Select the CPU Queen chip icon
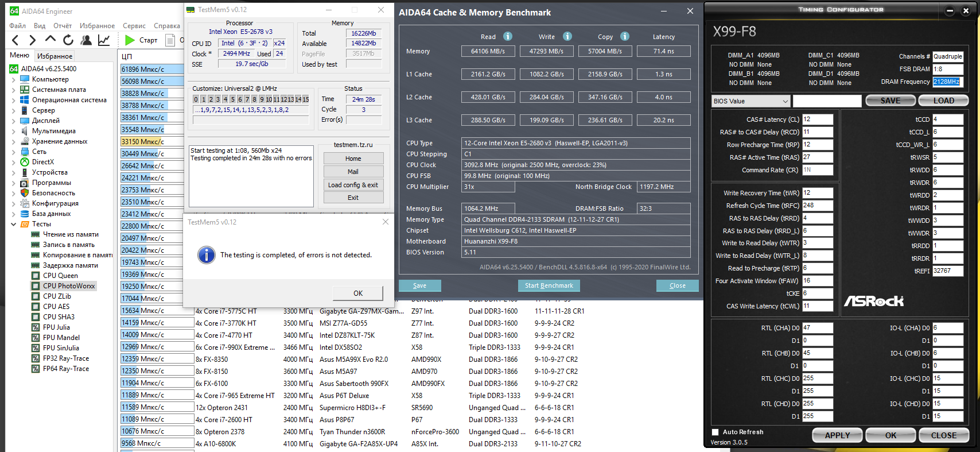 click(x=36, y=276)
